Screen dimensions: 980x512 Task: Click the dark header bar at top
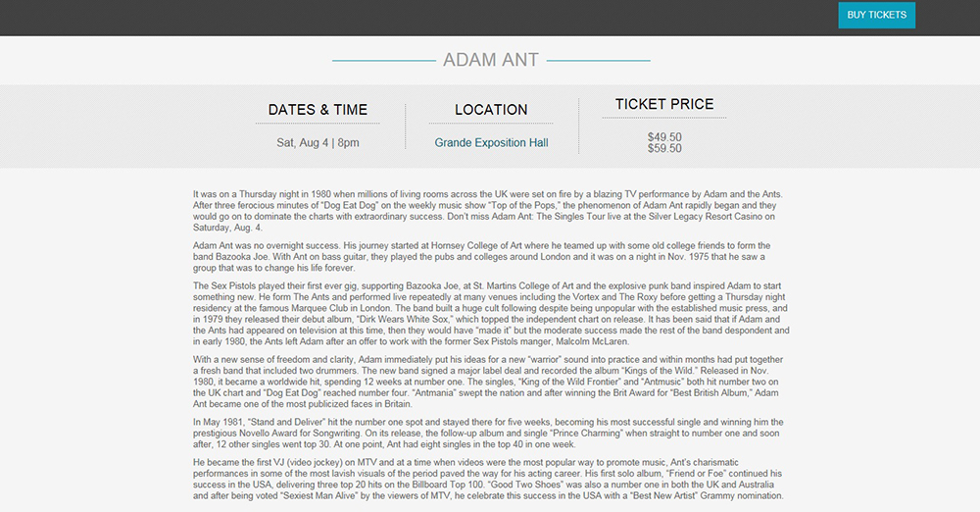(x=392, y=17)
